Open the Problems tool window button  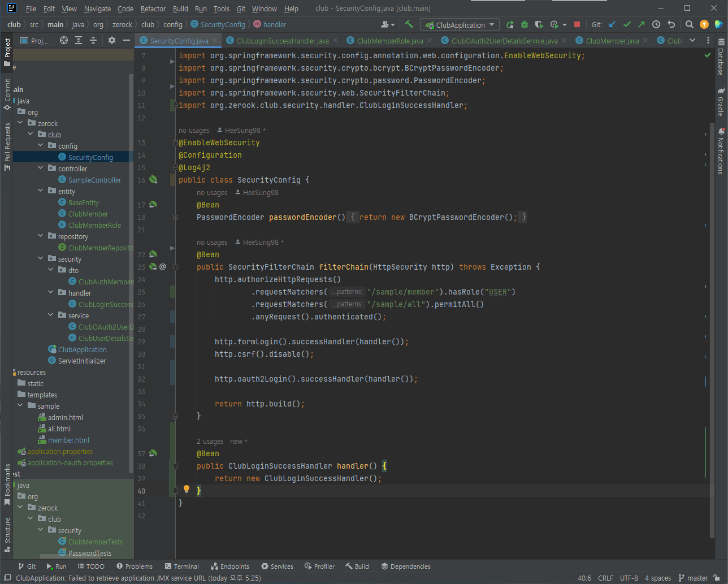click(135, 566)
